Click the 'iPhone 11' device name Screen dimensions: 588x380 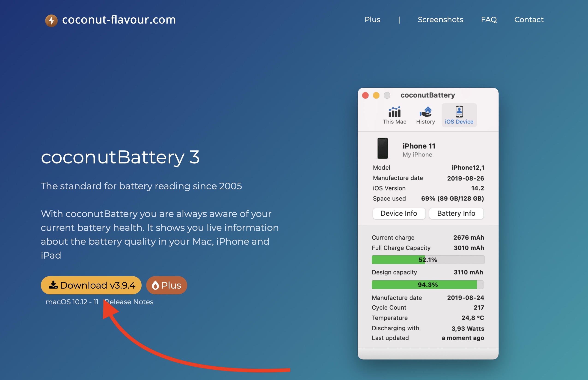pos(419,146)
